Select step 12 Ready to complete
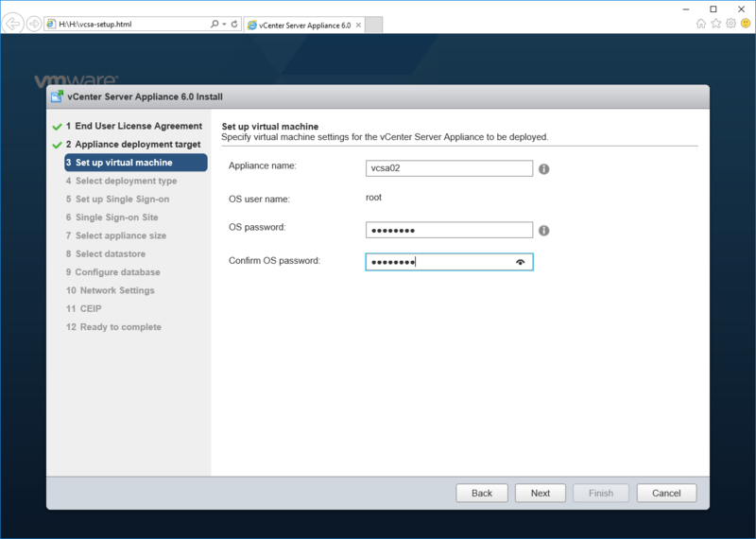This screenshot has height=539, width=756. 113,327
